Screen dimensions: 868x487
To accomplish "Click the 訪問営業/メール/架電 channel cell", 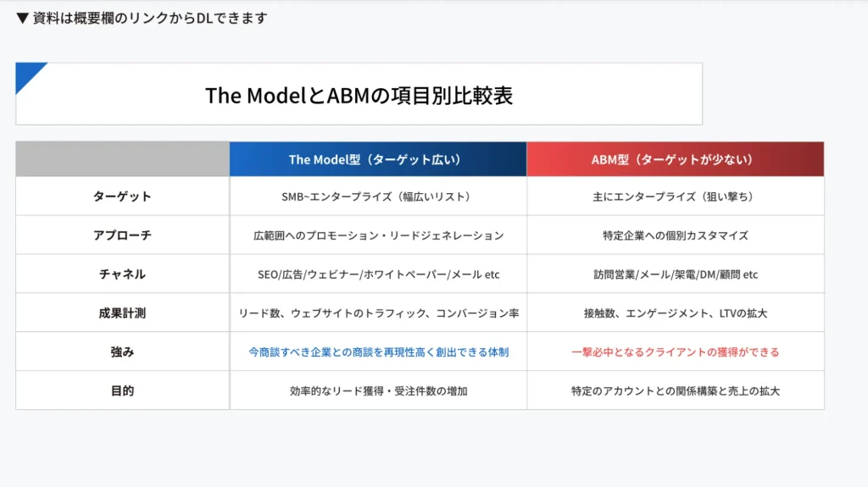I will [x=675, y=274].
